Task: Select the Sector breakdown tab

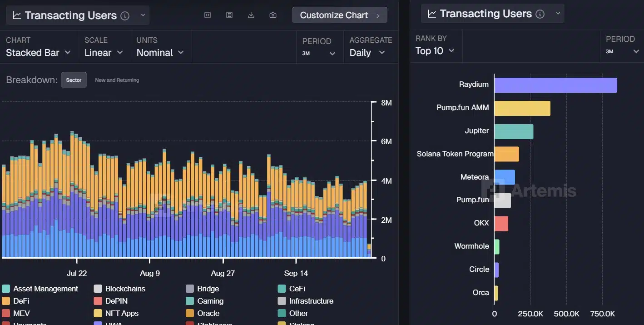Action: tap(74, 80)
